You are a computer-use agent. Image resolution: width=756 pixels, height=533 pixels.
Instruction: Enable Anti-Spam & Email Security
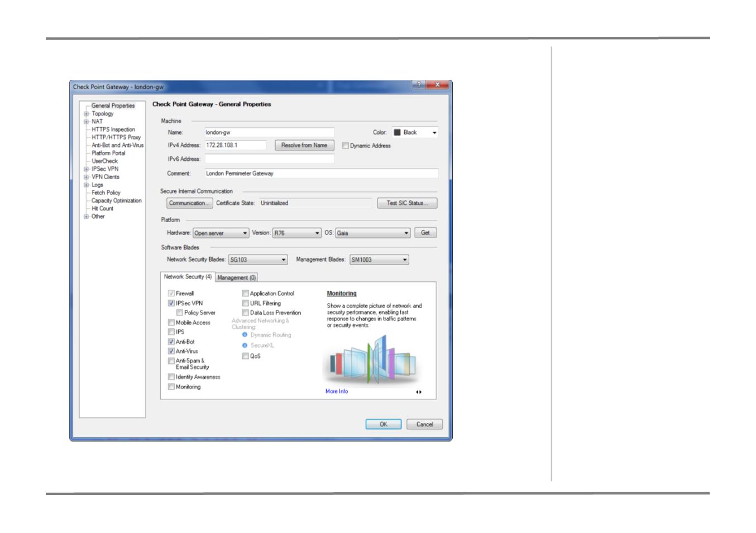click(171, 361)
